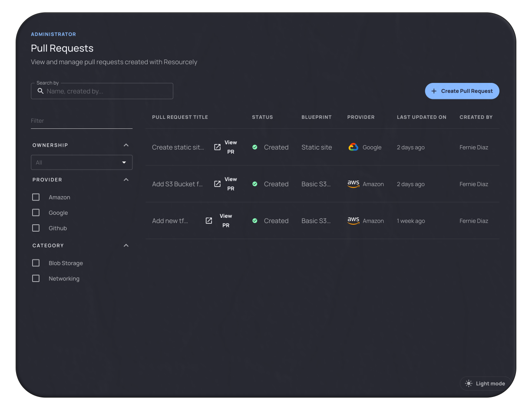This screenshot has height=410, width=532.
Task: Click the green status check in first row
Action: (x=255, y=147)
